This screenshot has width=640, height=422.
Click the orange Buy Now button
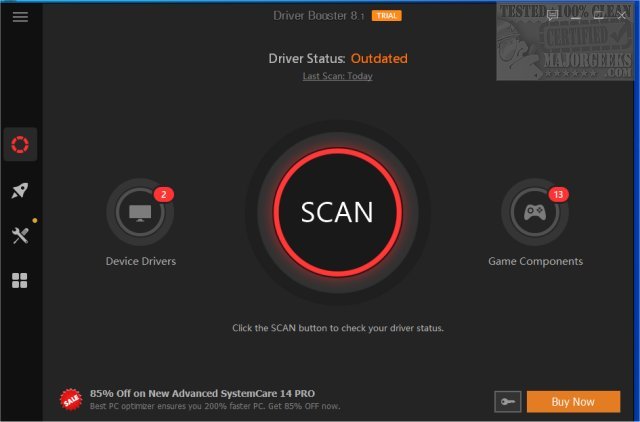[x=573, y=402]
